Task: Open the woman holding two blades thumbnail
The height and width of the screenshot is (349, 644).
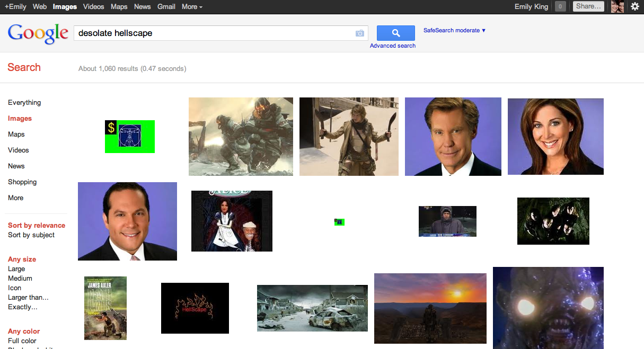Action: (x=349, y=137)
